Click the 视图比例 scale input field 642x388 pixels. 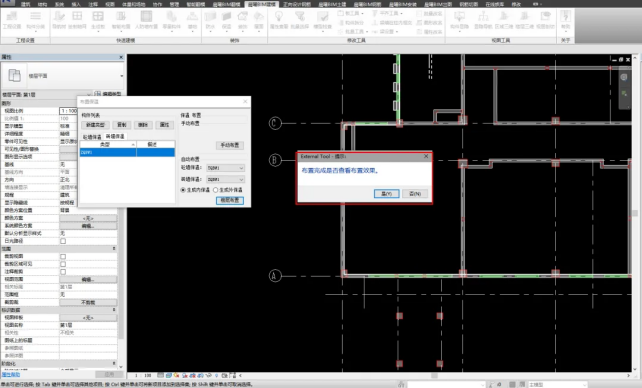pos(68,111)
